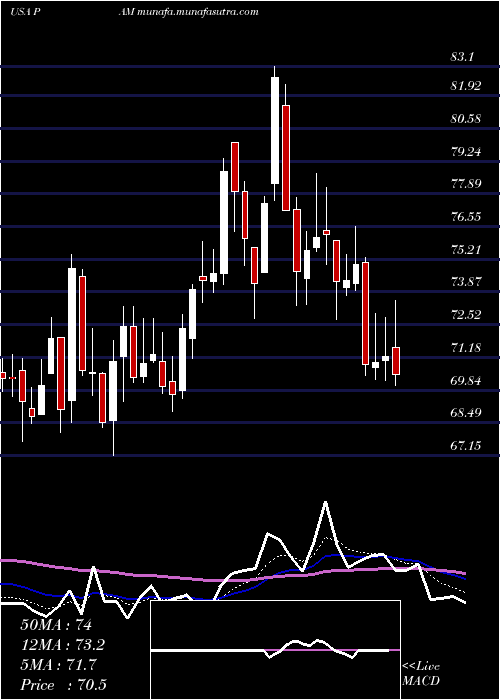Click the tallest white candlestick at the chart peak
Viewport: 500px width, 700px height.
tap(275, 130)
